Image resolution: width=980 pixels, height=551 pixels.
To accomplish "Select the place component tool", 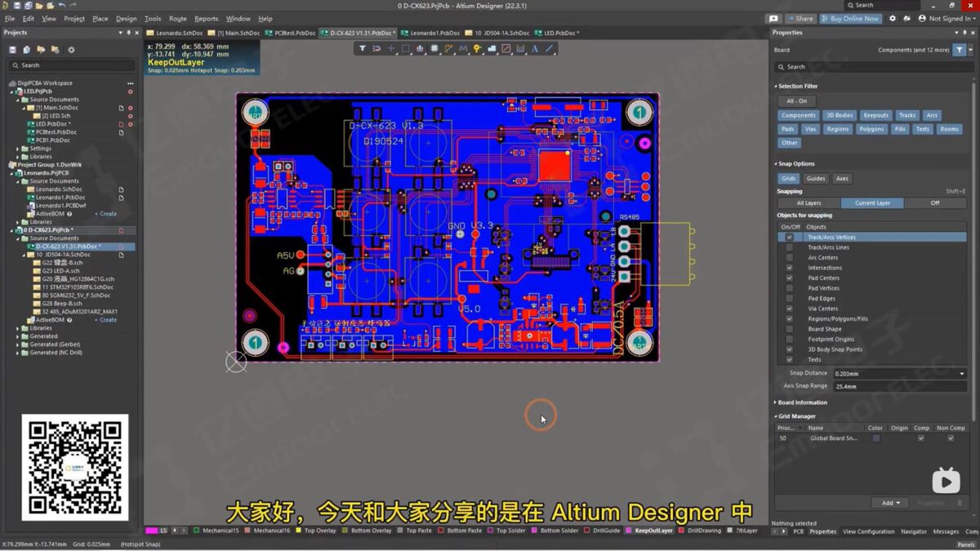I will (434, 49).
